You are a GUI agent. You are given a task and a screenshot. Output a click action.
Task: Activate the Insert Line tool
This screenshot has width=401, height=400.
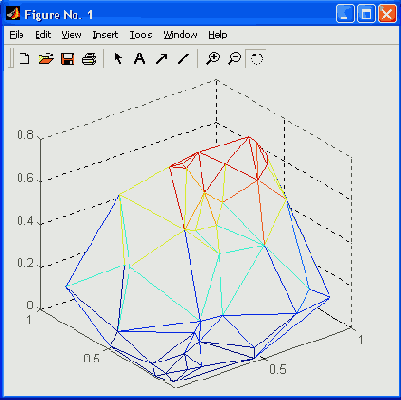pyautogui.click(x=184, y=59)
